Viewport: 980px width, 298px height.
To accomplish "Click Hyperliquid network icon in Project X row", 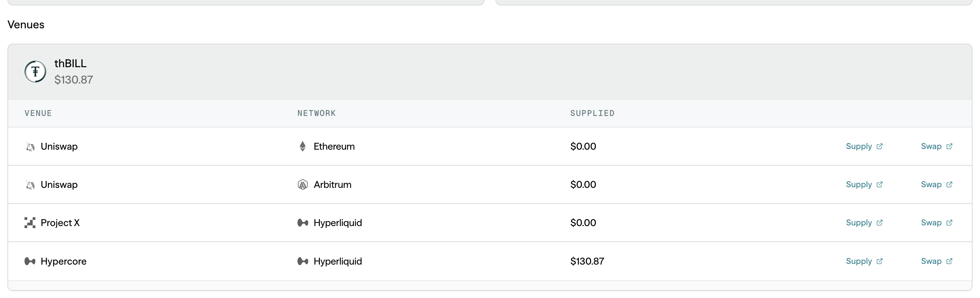I will (x=303, y=223).
